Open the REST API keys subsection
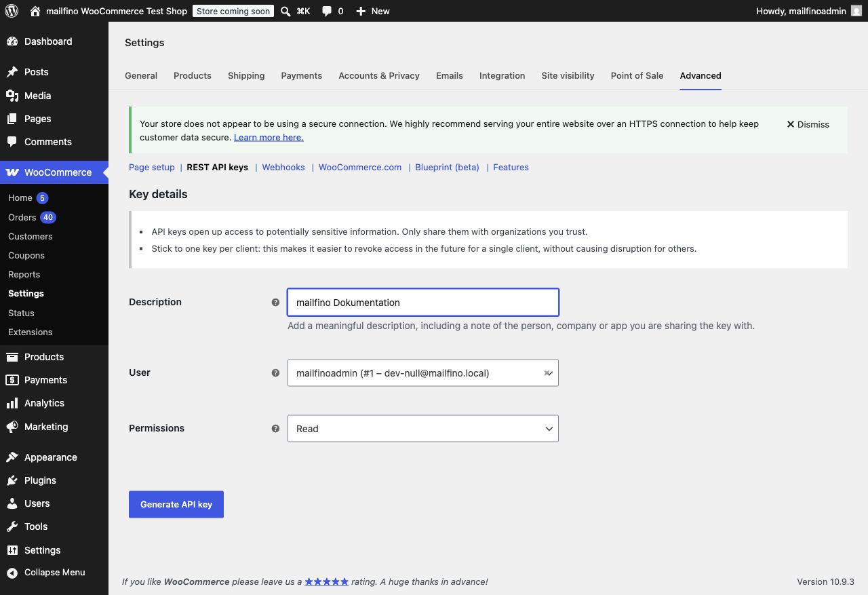Viewport: 868px width, 595px height. tap(218, 167)
